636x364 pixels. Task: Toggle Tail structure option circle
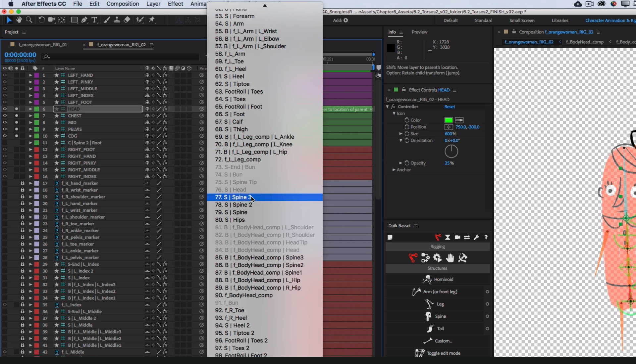coord(487,329)
